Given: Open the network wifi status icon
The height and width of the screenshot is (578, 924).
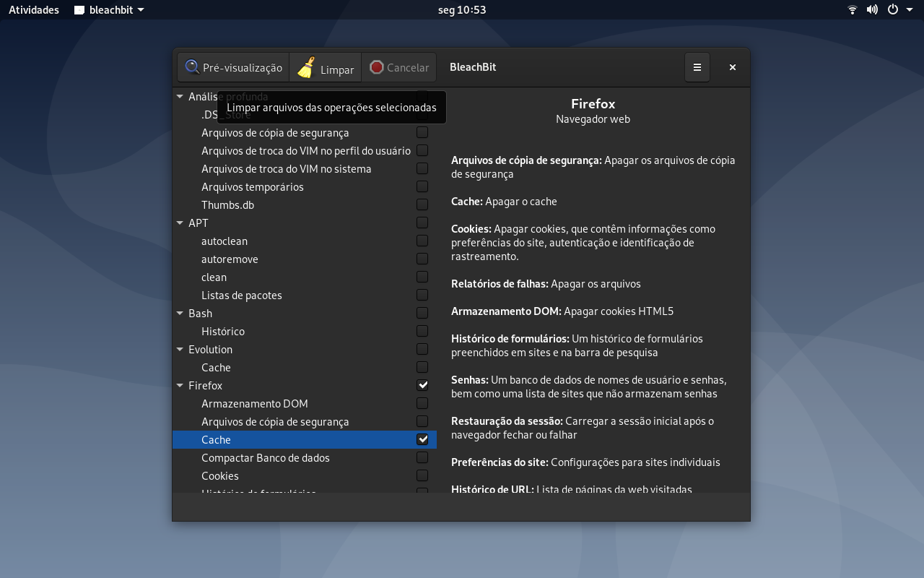Looking at the screenshot, I should (853, 9).
